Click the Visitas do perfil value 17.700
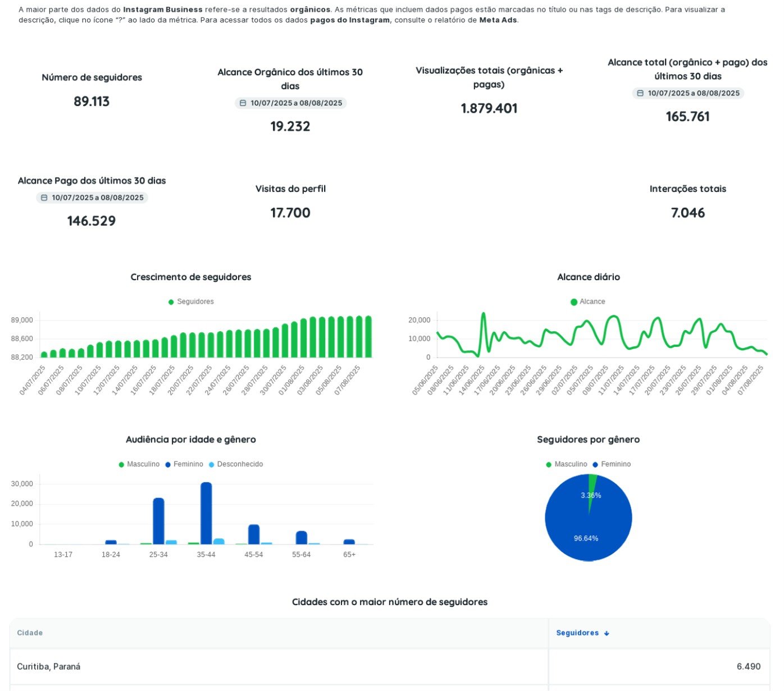This screenshot has height=691, width=784. (x=290, y=213)
